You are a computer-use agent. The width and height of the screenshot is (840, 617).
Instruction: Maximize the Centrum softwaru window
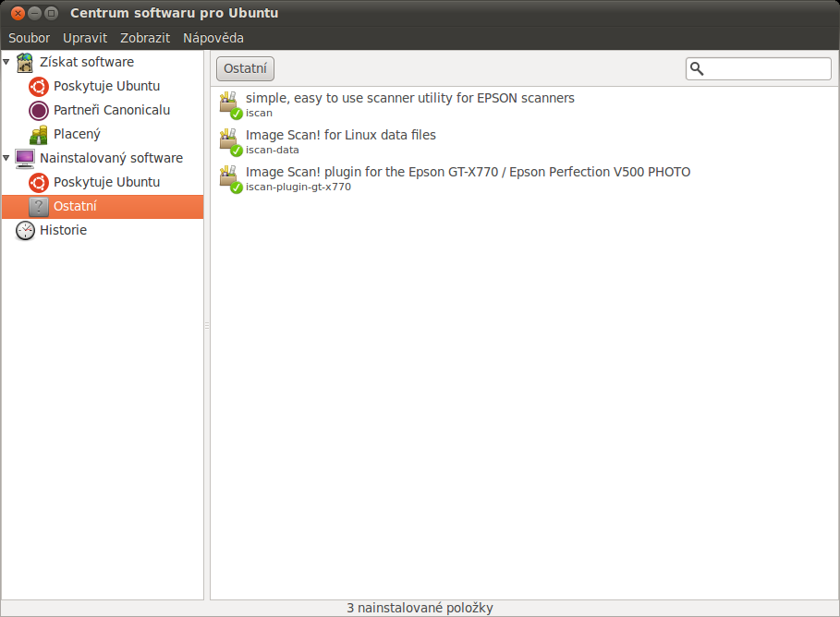point(51,13)
